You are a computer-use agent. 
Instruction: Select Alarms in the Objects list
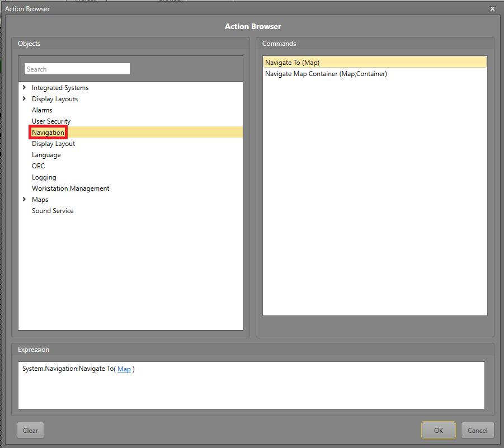tap(42, 110)
